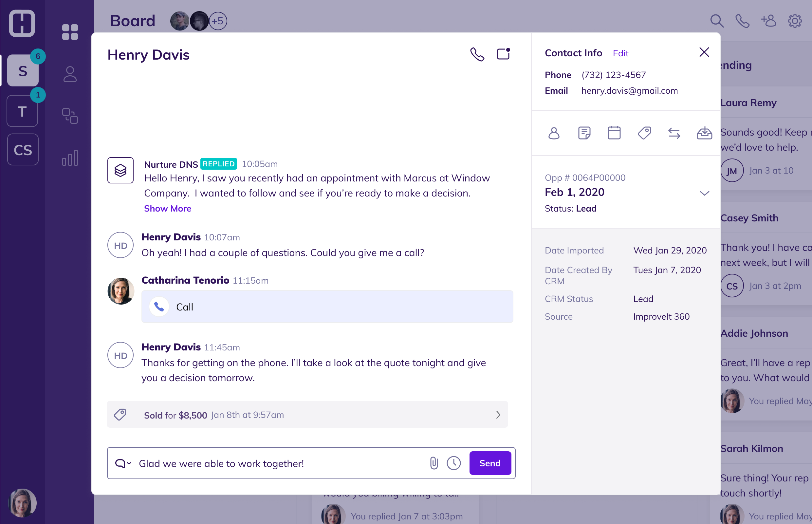This screenshot has height=524, width=812.
Task: Switch to the S workspace tab
Action: click(x=23, y=70)
